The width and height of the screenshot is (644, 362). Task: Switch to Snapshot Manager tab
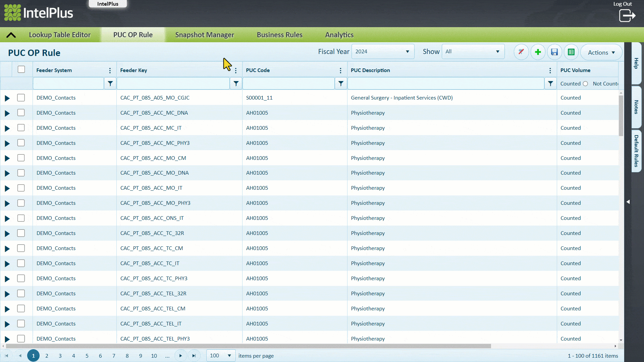205,35
